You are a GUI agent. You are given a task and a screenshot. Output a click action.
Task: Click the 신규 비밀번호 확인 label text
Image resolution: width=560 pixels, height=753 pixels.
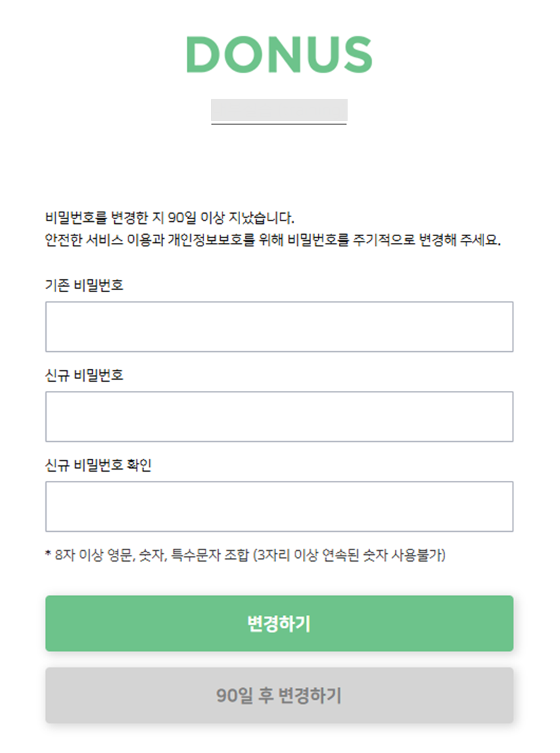pyautogui.click(x=99, y=465)
